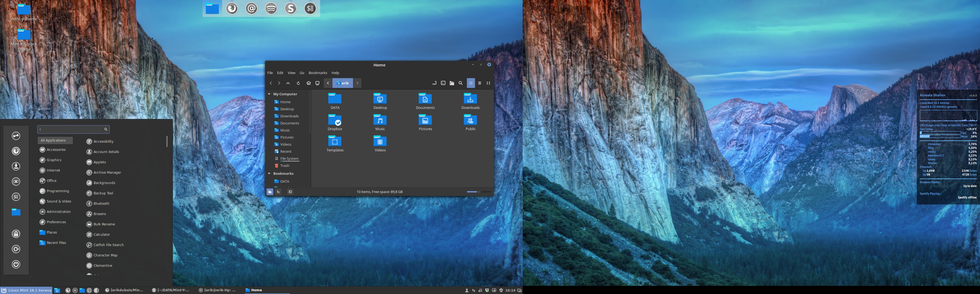
Task: Switch to list view mode
Action: (480, 83)
